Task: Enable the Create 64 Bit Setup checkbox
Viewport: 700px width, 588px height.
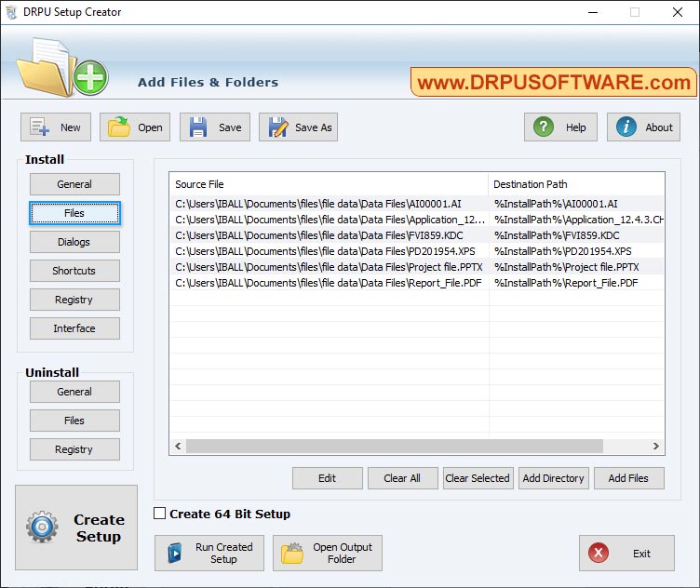Action: coord(159,514)
